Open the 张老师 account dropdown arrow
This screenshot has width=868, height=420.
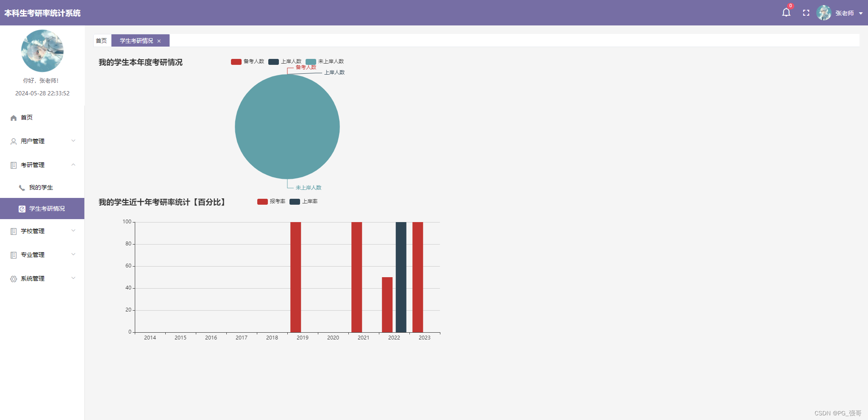click(x=861, y=14)
